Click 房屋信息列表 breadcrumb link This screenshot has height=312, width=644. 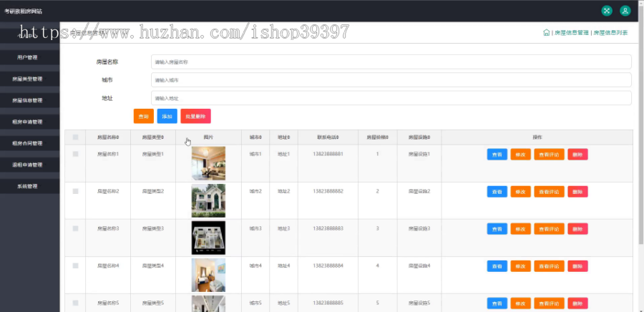coord(610,33)
